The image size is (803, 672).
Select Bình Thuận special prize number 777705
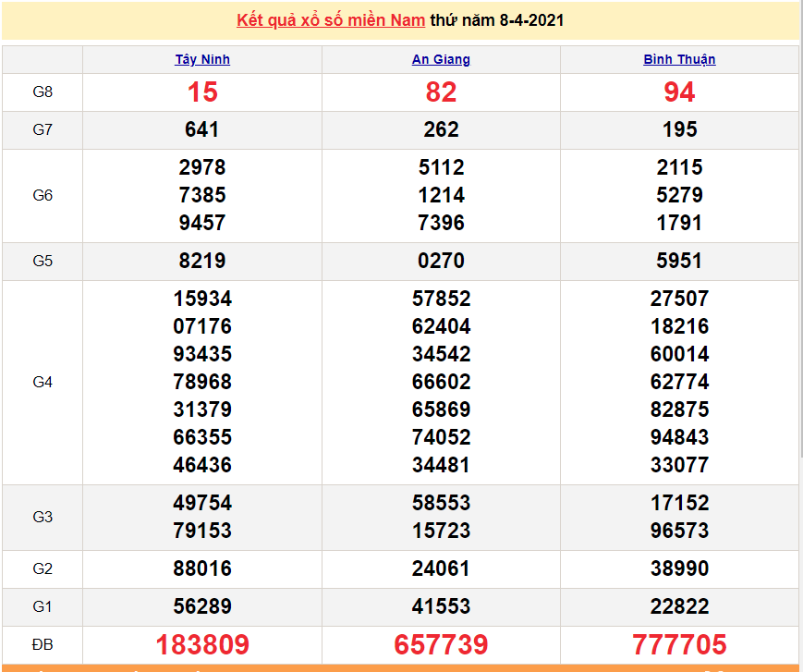679,644
